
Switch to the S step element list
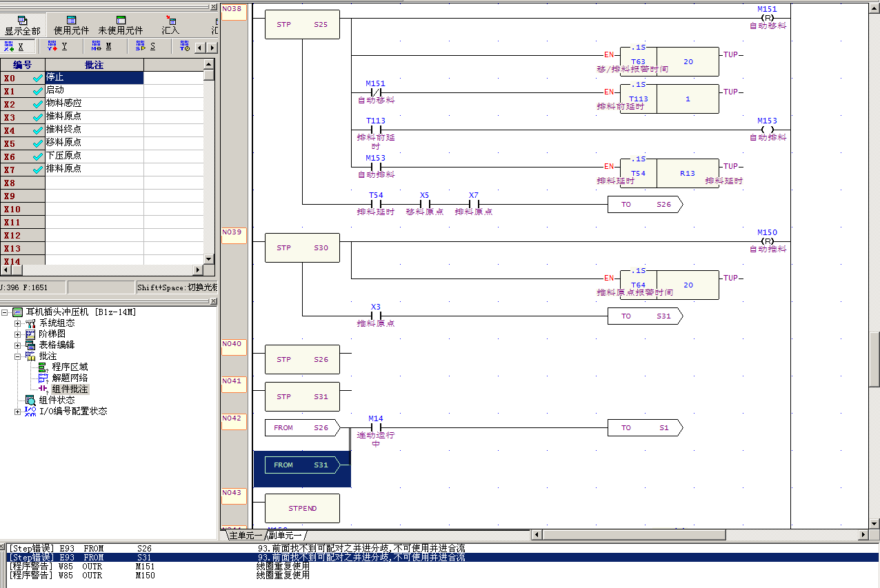pyautogui.click(x=145, y=47)
